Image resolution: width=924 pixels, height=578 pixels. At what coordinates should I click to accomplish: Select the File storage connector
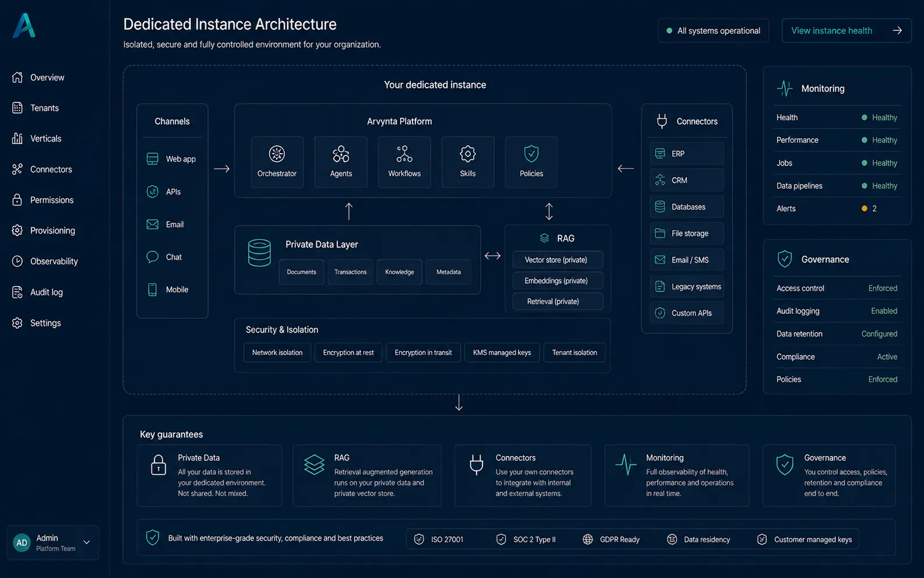click(x=686, y=233)
